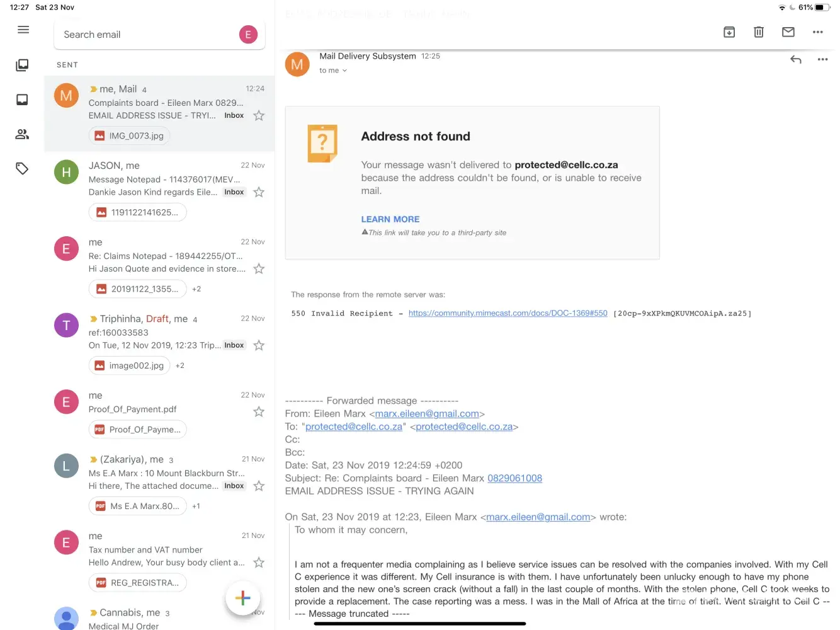The image size is (840, 630).
Task: Tap the battery indicator in status bar
Action: tap(823, 8)
